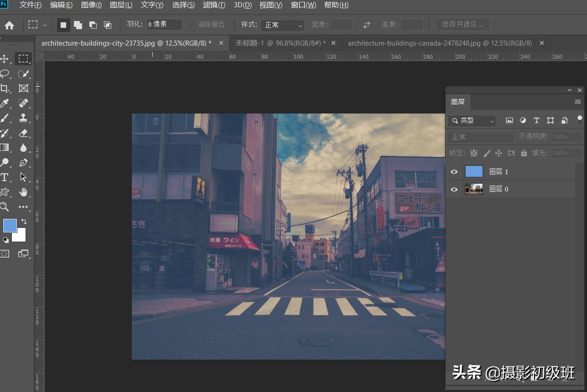Select the Lasso tool

pyautogui.click(x=5, y=74)
